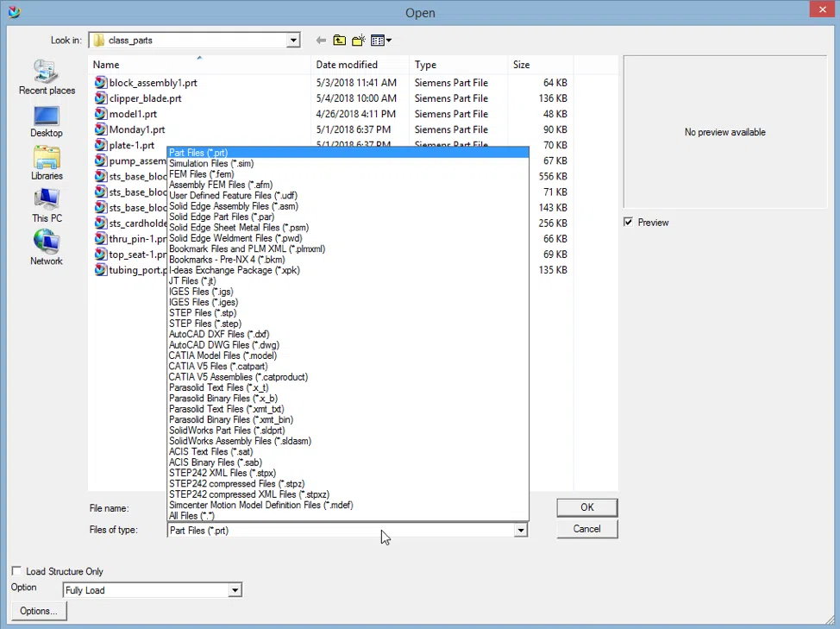
Task: Select tubing_port part file icon
Action: click(100, 269)
